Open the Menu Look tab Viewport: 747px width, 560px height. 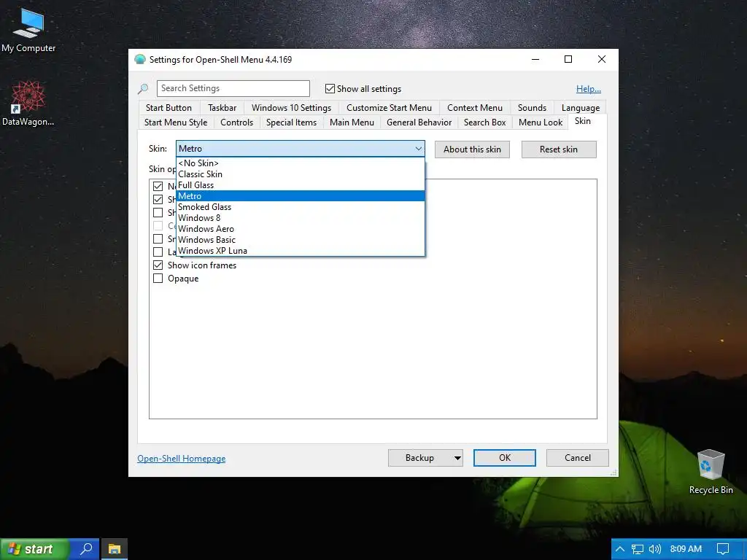tap(541, 122)
